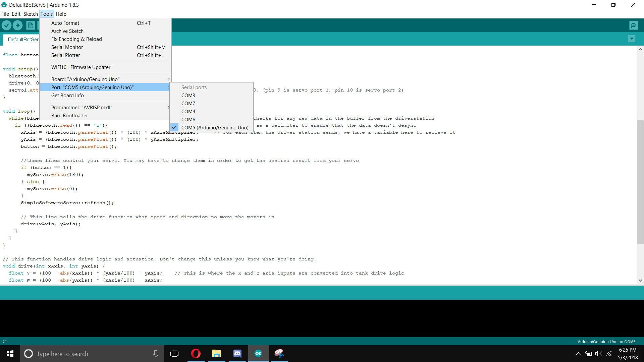644x362 pixels.
Task: Click the Arduino IDE taskbar icon
Action: click(x=258, y=354)
